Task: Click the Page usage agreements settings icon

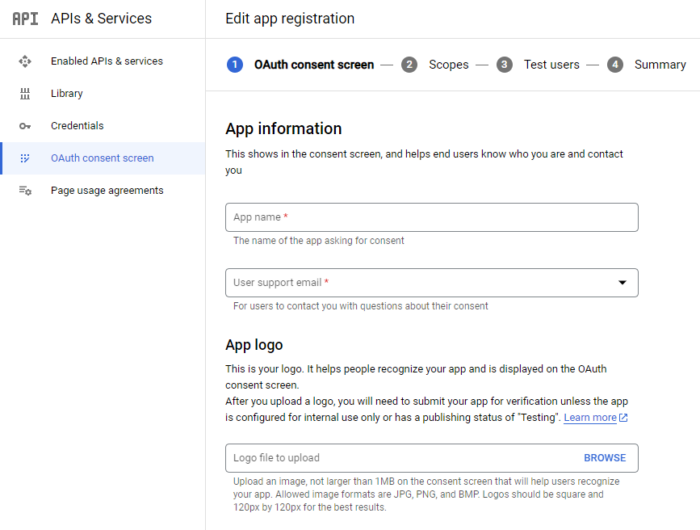Action: pyautogui.click(x=25, y=191)
